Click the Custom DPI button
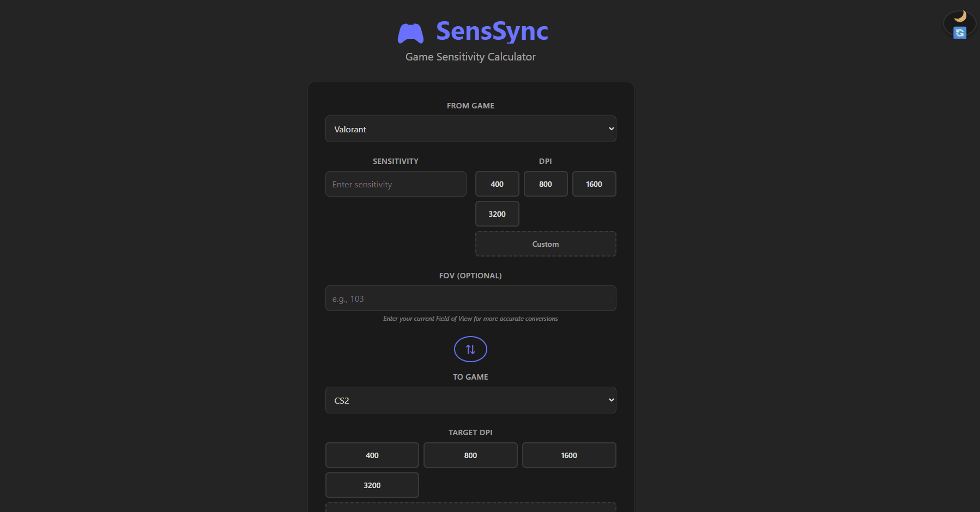This screenshot has height=512, width=980. [545, 243]
